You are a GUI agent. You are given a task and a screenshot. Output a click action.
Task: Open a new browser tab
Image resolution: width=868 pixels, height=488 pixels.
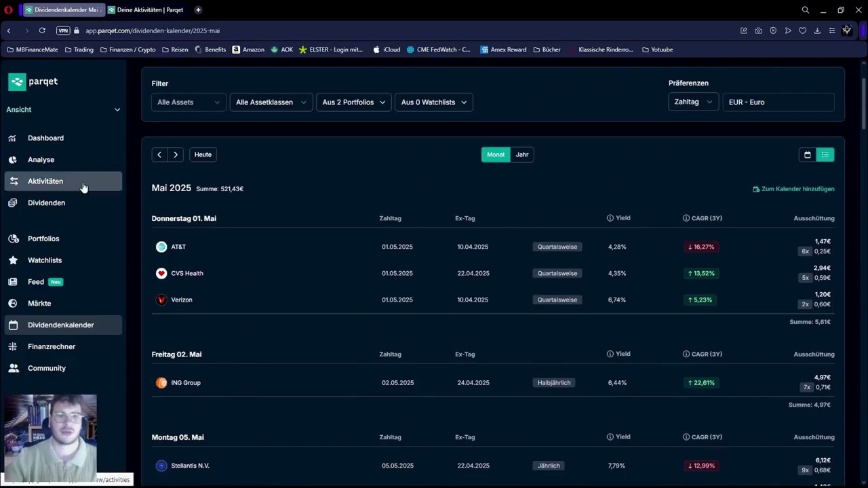coord(198,10)
